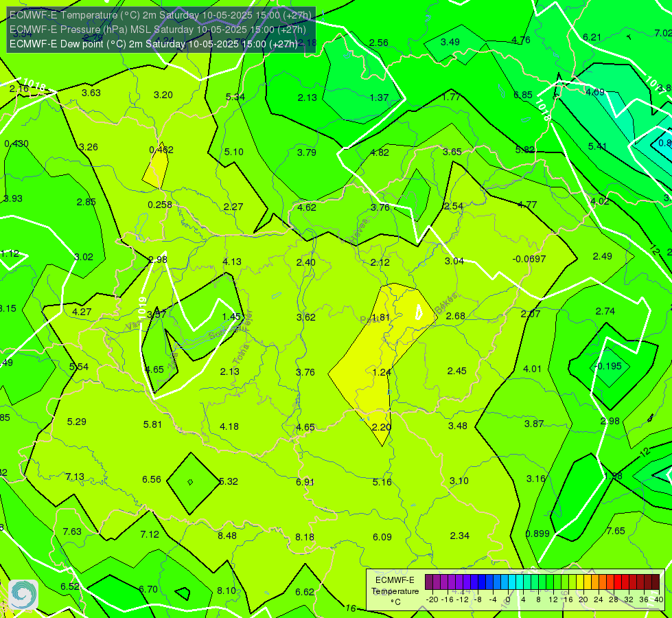
Task: Click the dew point value 3.20
Action: pos(163,95)
